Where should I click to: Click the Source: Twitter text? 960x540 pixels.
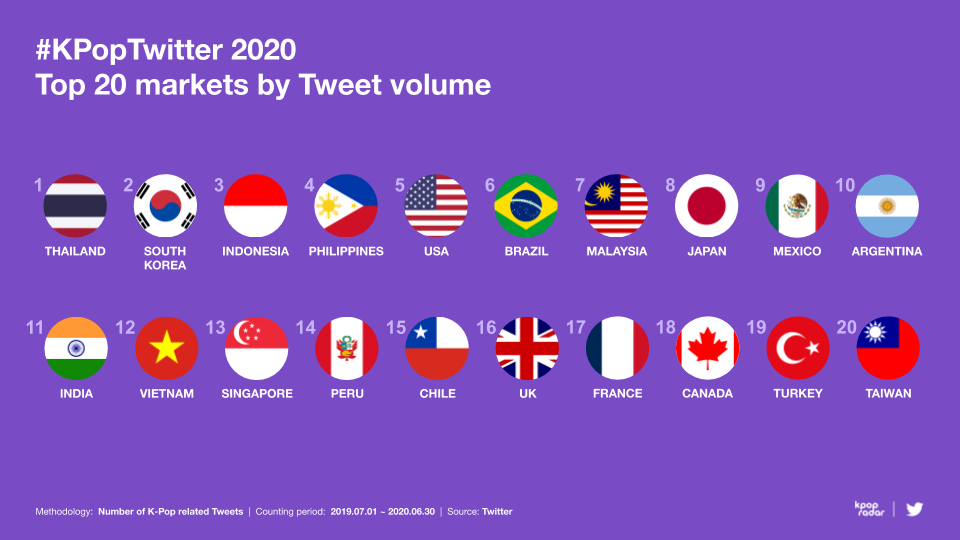pyautogui.click(x=479, y=512)
